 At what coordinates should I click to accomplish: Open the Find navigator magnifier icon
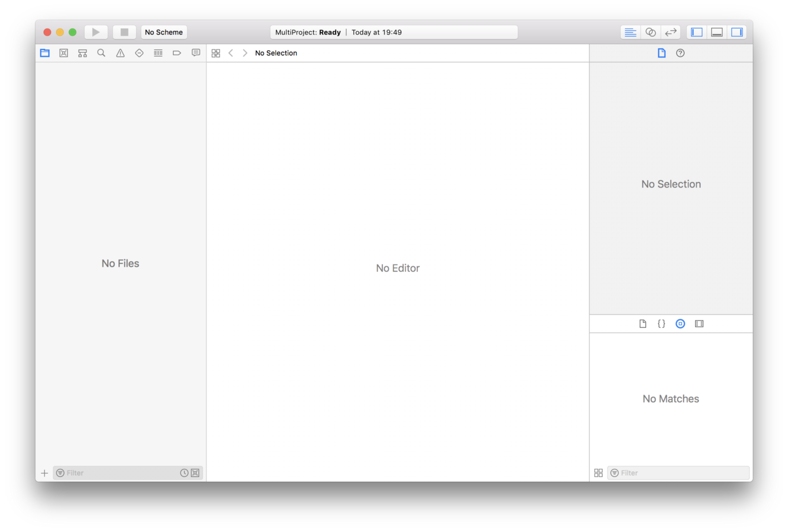coord(101,53)
